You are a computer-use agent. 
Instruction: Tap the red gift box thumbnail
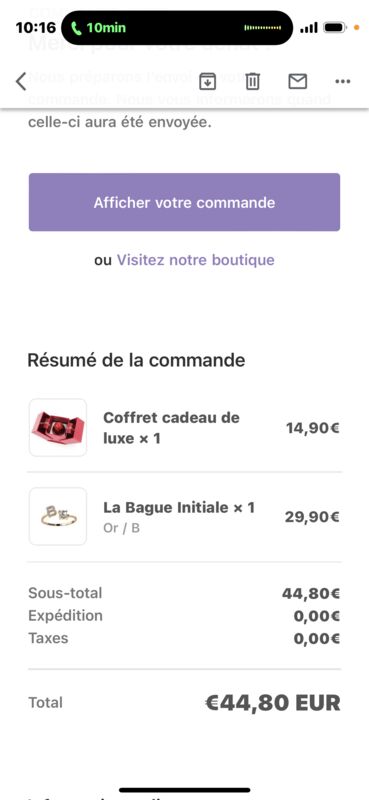pos(58,427)
